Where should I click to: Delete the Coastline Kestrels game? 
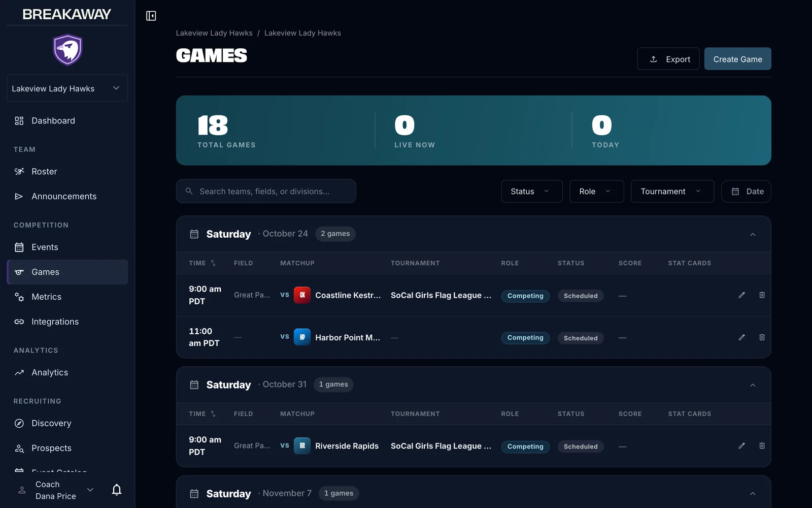coord(762,295)
